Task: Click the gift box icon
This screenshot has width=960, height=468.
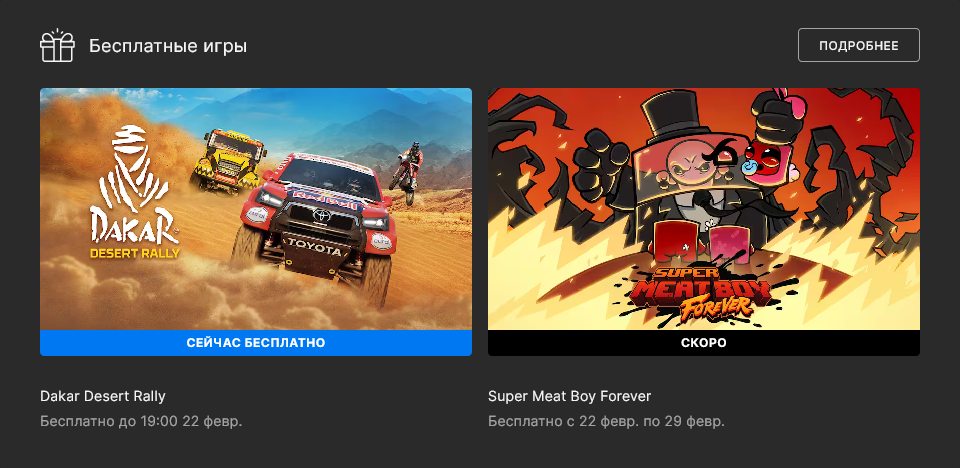Action: click(58, 45)
